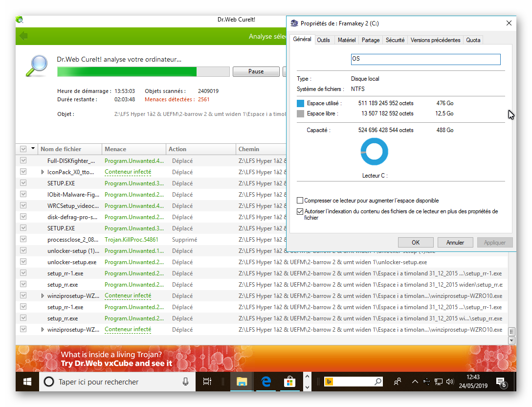Screen dimensions: 532x407
Task: Click the green back arrow in Dr.Web
Action: click(x=23, y=36)
